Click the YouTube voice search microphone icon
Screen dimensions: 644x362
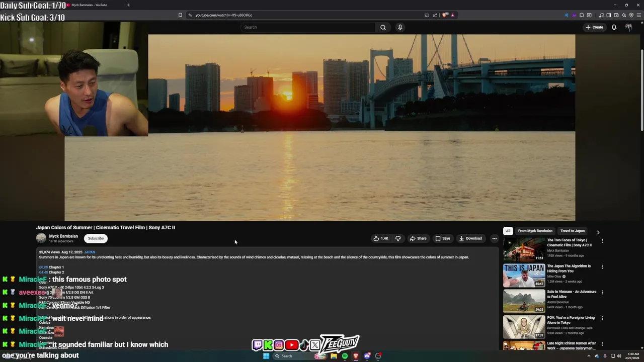[400, 27]
